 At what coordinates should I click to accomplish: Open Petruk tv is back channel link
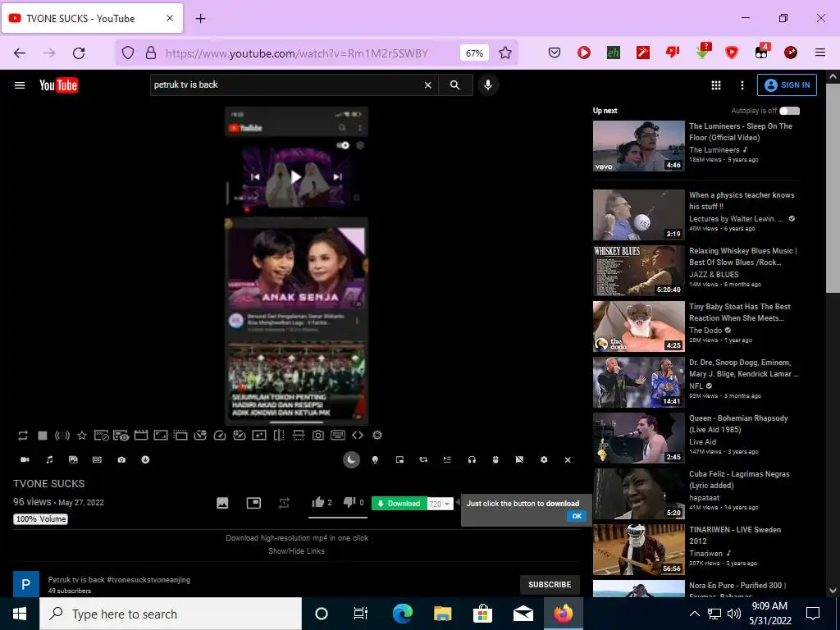119,580
